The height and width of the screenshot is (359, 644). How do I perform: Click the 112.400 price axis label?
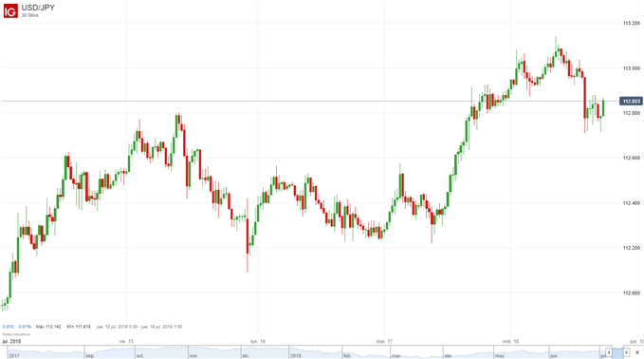click(x=632, y=203)
